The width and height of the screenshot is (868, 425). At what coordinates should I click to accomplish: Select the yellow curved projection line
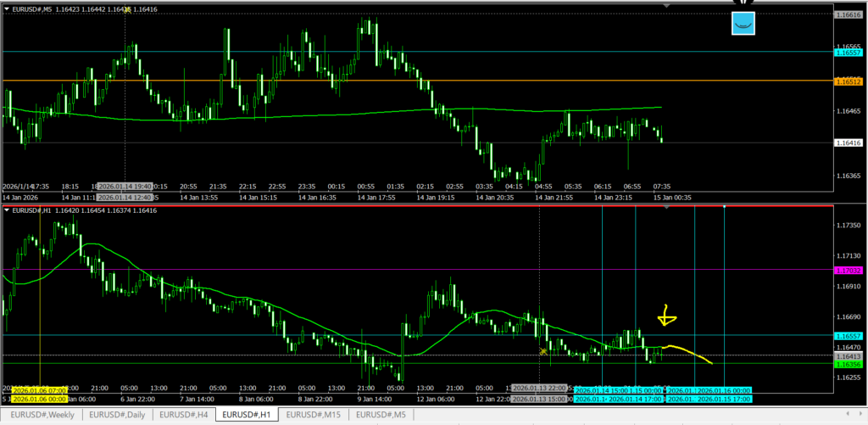[691, 352]
